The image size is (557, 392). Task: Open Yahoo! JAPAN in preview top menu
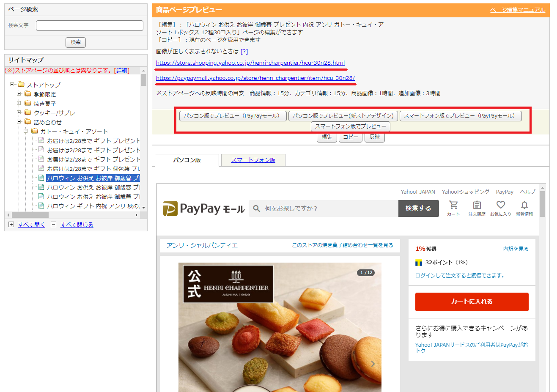pyautogui.click(x=418, y=192)
